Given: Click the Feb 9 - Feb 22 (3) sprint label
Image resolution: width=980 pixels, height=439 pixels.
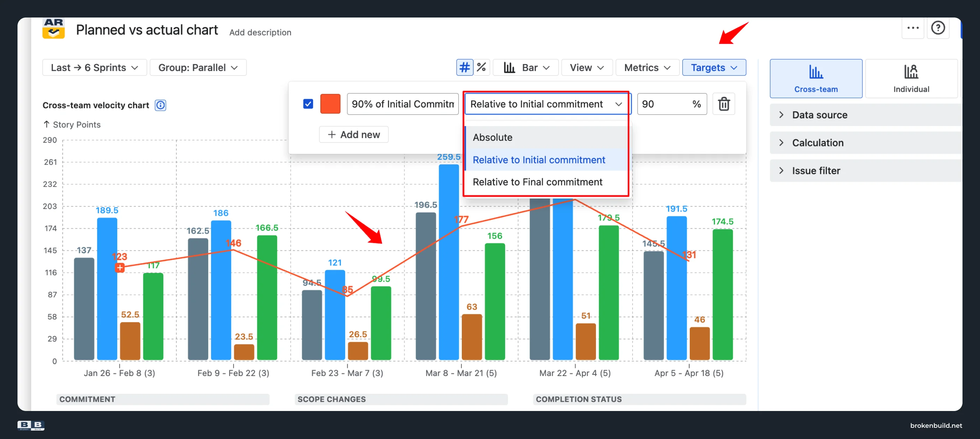Looking at the screenshot, I should click(233, 373).
